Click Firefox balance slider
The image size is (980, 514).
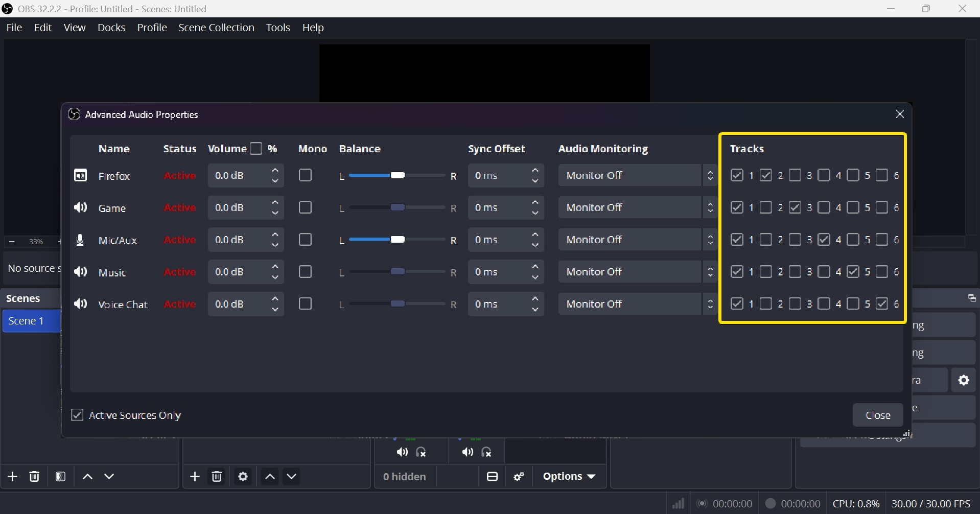pyautogui.click(x=398, y=176)
